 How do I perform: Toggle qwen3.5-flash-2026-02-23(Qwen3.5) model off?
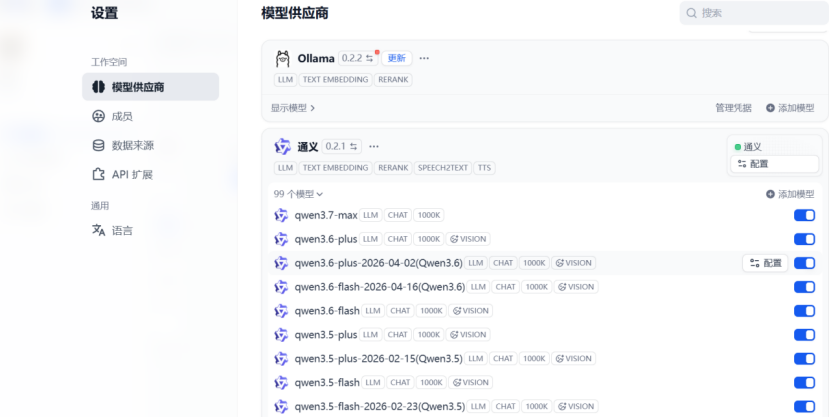tap(804, 406)
